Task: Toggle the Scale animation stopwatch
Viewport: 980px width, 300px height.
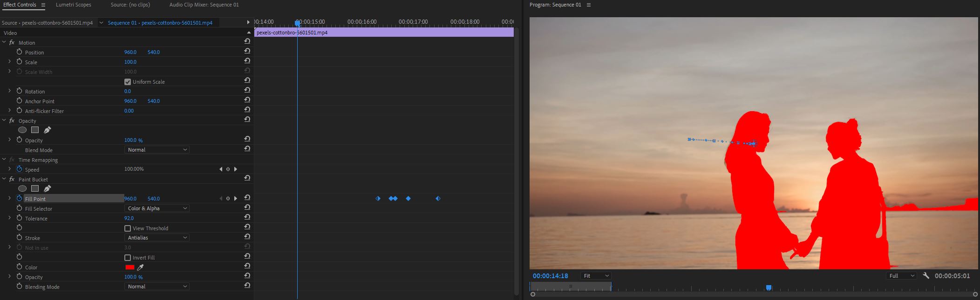Action: pos(19,62)
